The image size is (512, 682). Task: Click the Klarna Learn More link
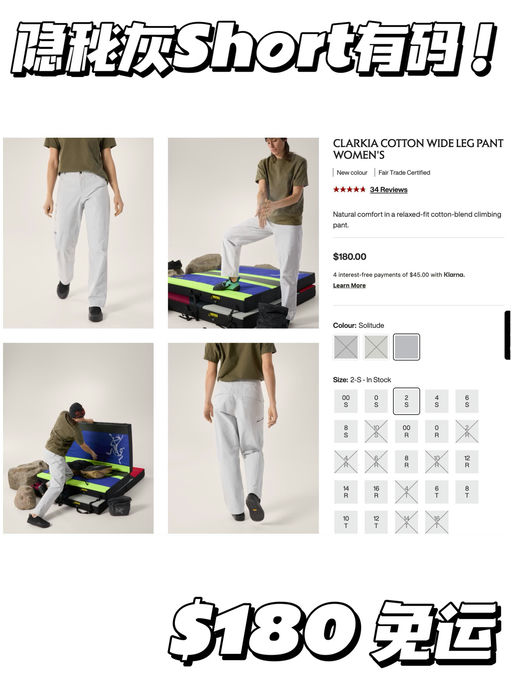tap(349, 285)
